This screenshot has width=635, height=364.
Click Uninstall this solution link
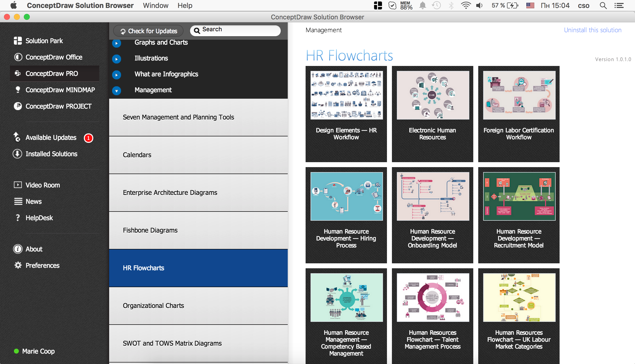click(x=592, y=30)
